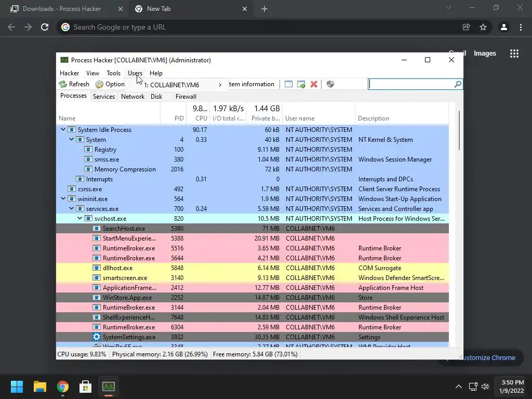Viewport: 532px width, 399px height.
Task: Open the Users menu
Action: click(135, 73)
